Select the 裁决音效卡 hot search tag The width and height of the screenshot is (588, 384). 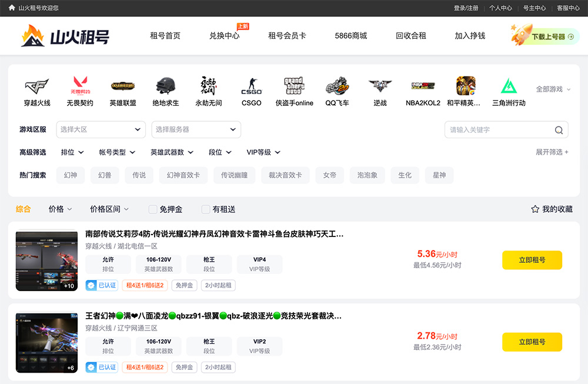click(x=285, y=175)
